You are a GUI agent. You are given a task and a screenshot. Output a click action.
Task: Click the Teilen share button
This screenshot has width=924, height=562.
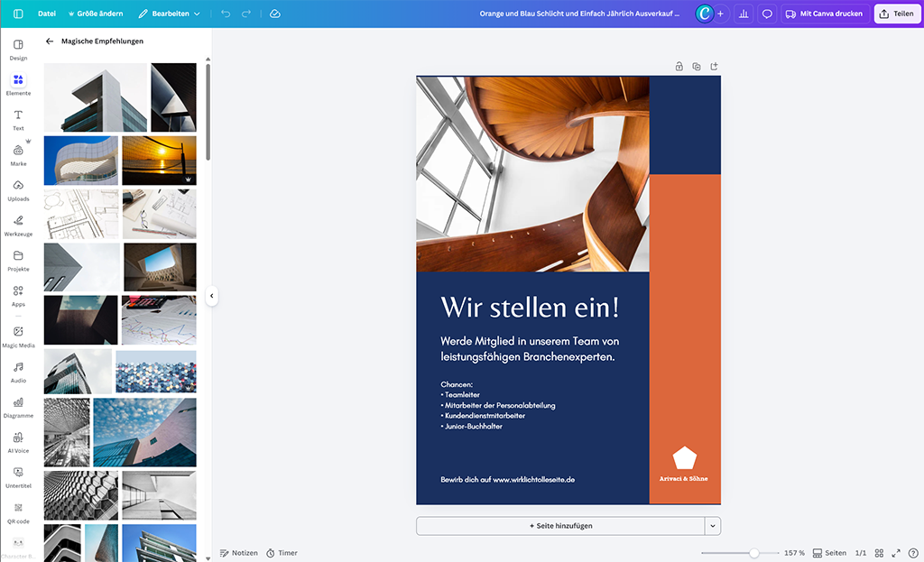coord(896,14)
